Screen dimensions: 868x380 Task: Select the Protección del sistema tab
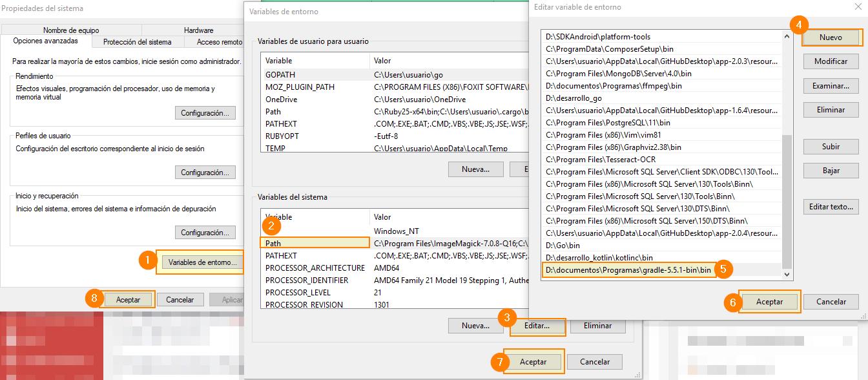[137, 42]
